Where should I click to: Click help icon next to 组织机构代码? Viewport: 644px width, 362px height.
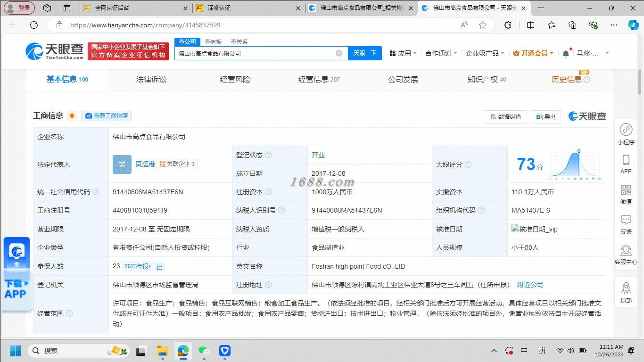[x=481, y=210]
